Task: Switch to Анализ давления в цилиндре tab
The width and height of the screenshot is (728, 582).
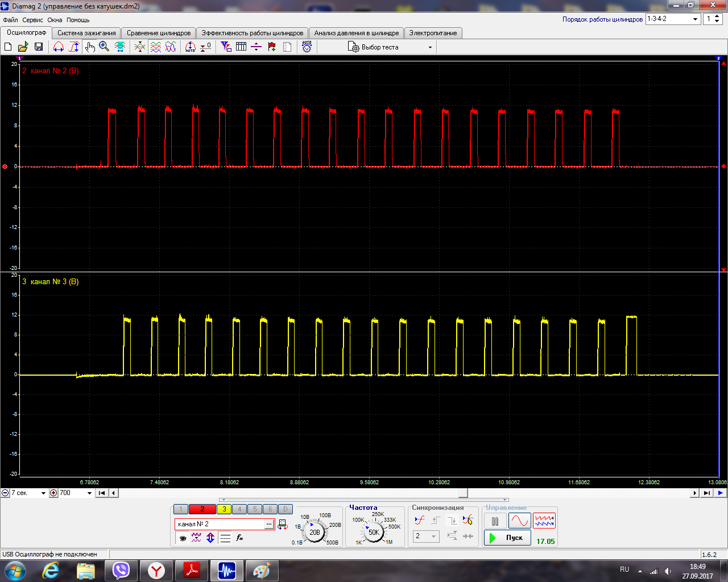Action: [x=357, y=33]
